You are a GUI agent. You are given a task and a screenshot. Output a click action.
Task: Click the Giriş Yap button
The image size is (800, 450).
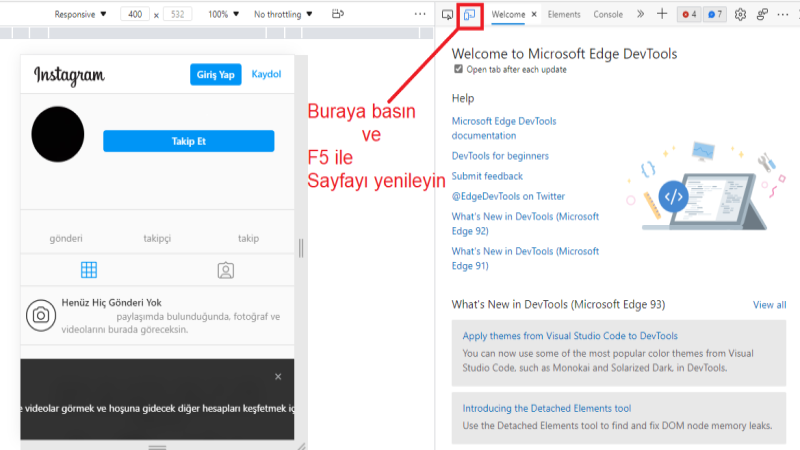click(x=216, y=74)
